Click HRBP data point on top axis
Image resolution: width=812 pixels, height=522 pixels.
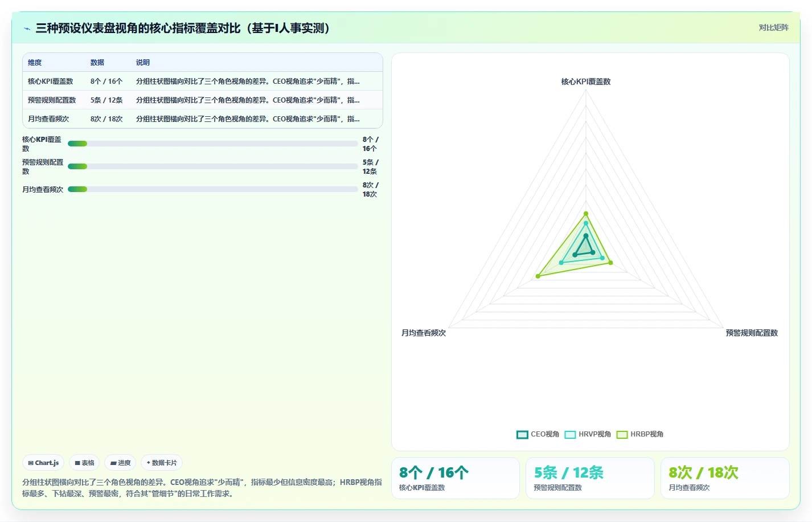click(586, 214)
